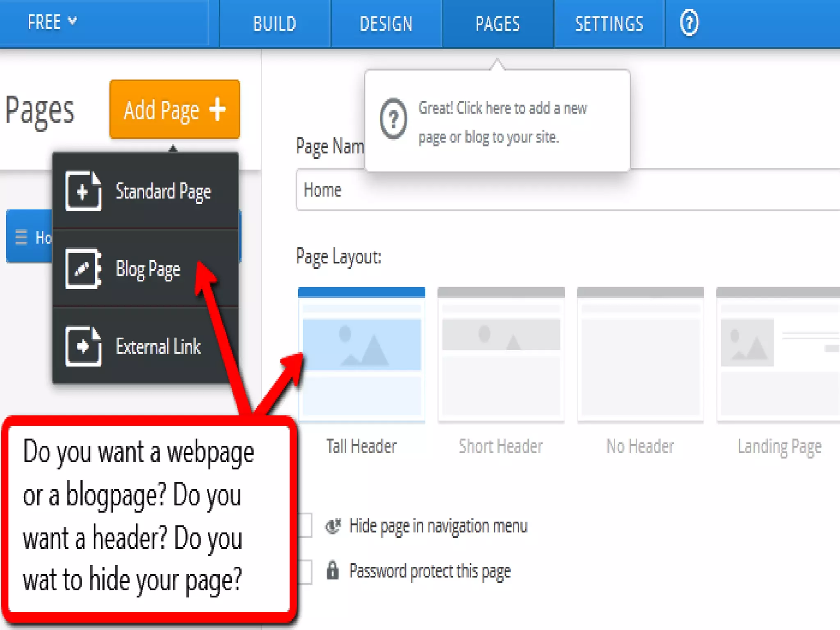Open the DESIGN tab

[x=386, y=24]
